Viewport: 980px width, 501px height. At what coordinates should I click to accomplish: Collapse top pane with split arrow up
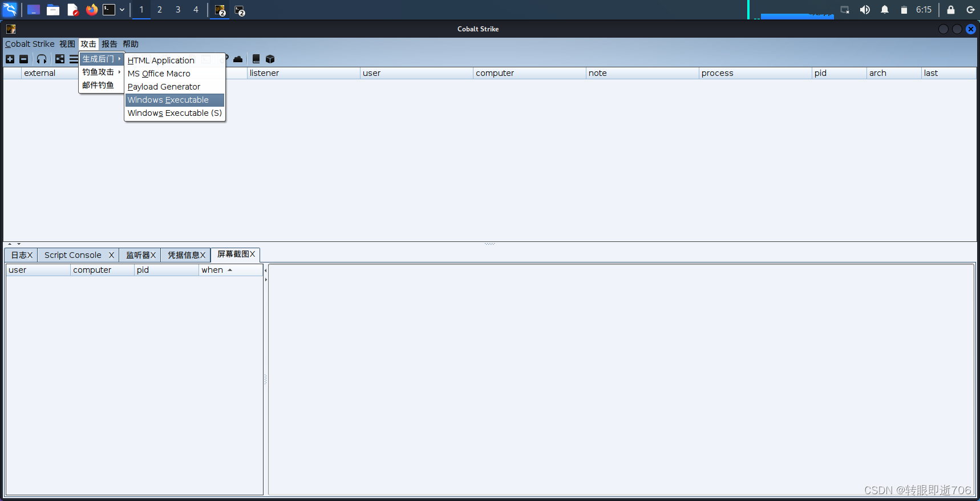(x=10, y=244)
